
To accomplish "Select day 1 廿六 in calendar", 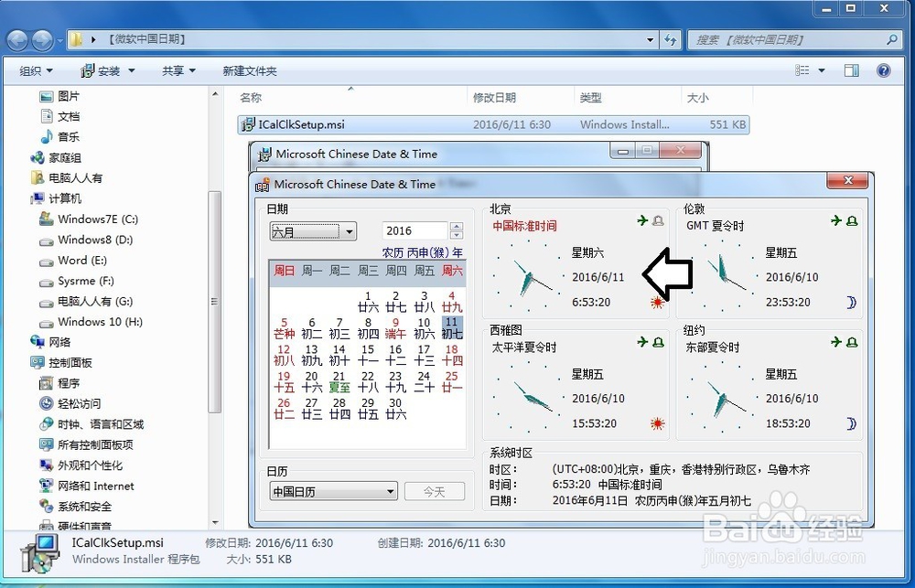I will (368, 301).
